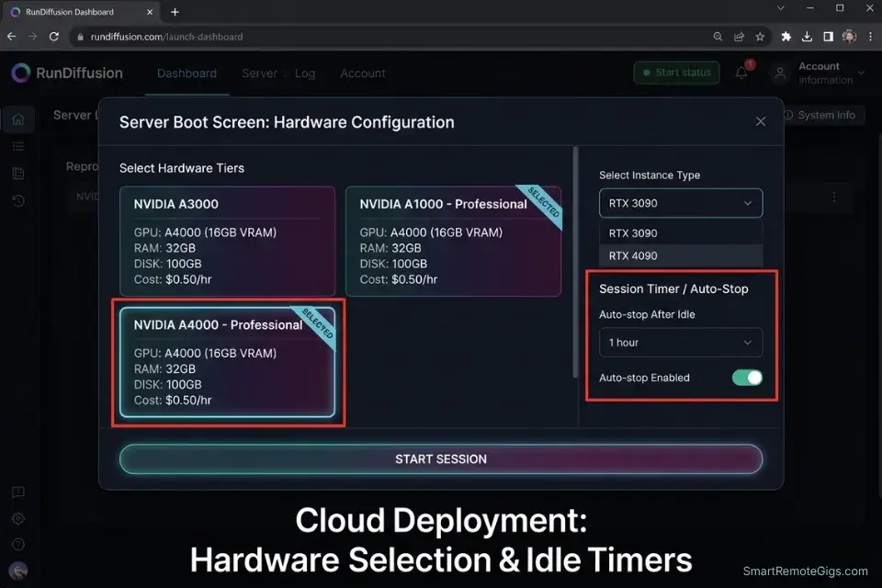Open the browser downloads icon

807,37
